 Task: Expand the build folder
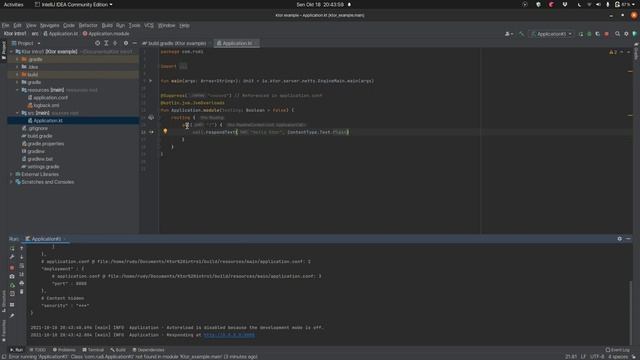pos(17,75)
